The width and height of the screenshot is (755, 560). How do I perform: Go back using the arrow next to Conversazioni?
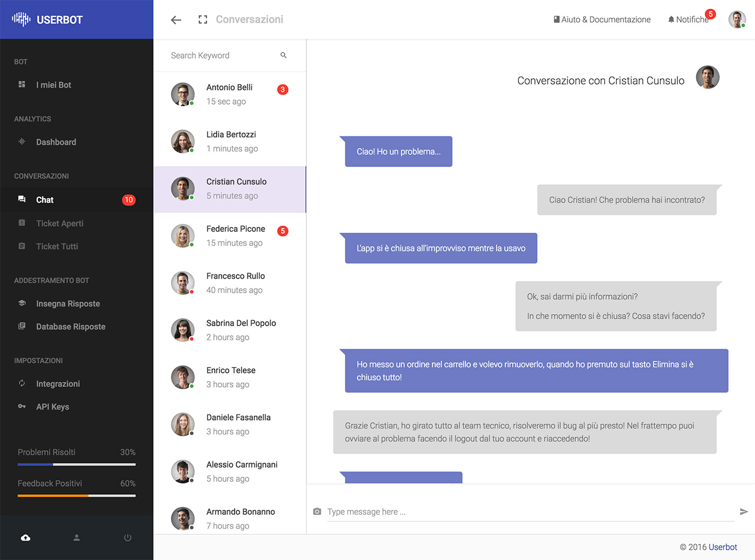click(x=175, y=19)
